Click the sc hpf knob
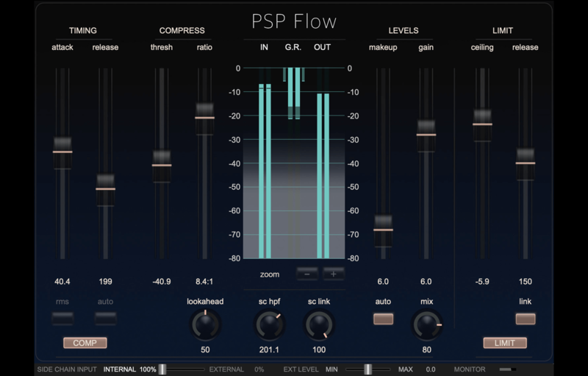Viewport: 588px width, 376px height. tap(269, 325)
